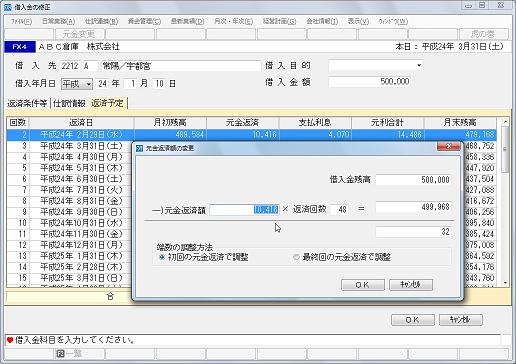Viewport: 516px width, 364px height.
Task: Open the 日常業務(A) menu
Action: pyautogui.click(x=58, y=21)
